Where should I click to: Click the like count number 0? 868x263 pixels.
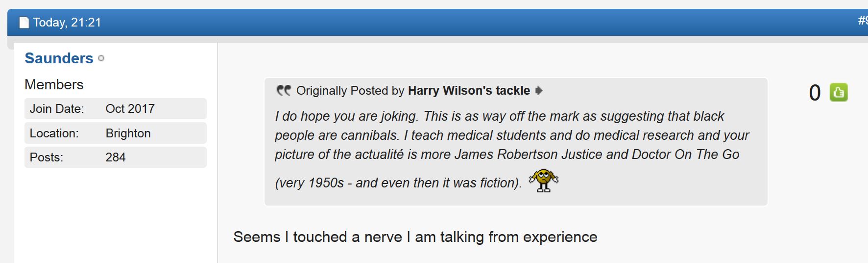click(x=815, y=93)
